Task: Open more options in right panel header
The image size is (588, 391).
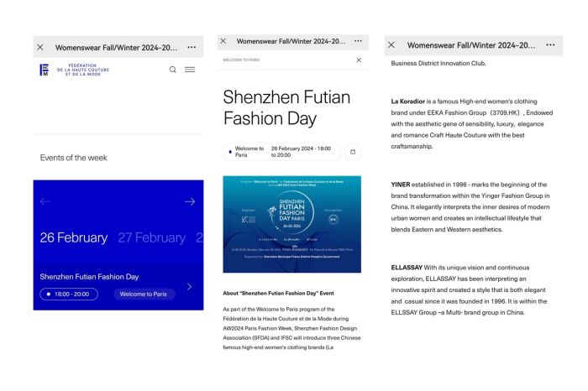Action: 550,45
